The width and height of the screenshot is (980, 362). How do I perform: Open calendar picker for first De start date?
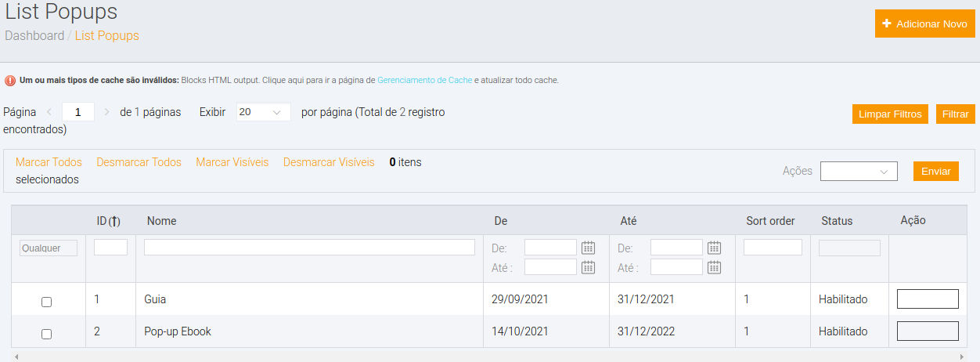click(589, 248)
